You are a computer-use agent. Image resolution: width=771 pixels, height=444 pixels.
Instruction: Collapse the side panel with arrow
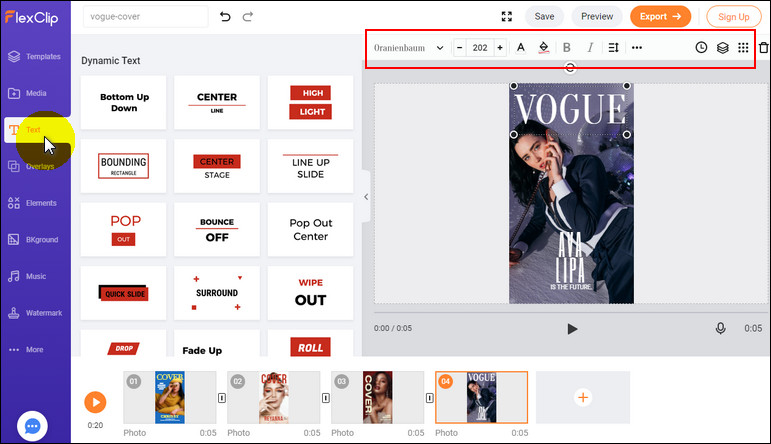click(366, 197)
